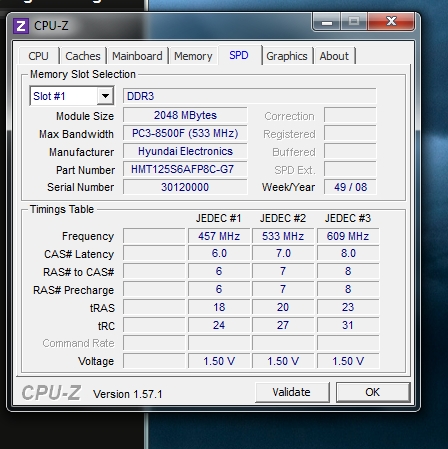Show the About tab
Viewport: 448px width, 449px height.
(x=334, y=56)
